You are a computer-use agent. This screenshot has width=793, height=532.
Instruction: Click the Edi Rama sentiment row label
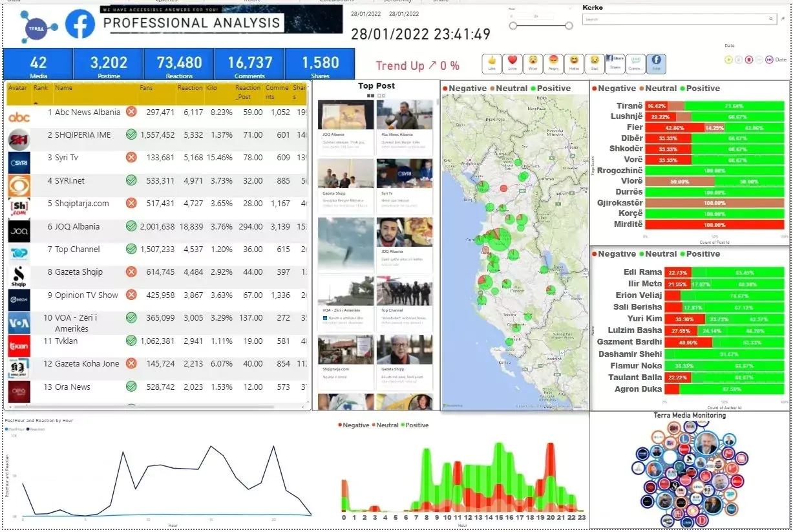[x=643, y=272]
